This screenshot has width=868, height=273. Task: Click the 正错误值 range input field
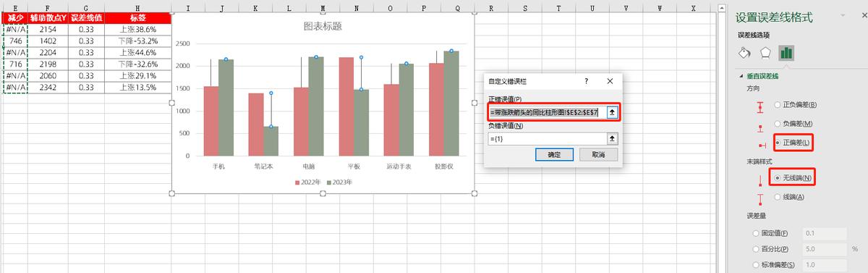(547, 112)
